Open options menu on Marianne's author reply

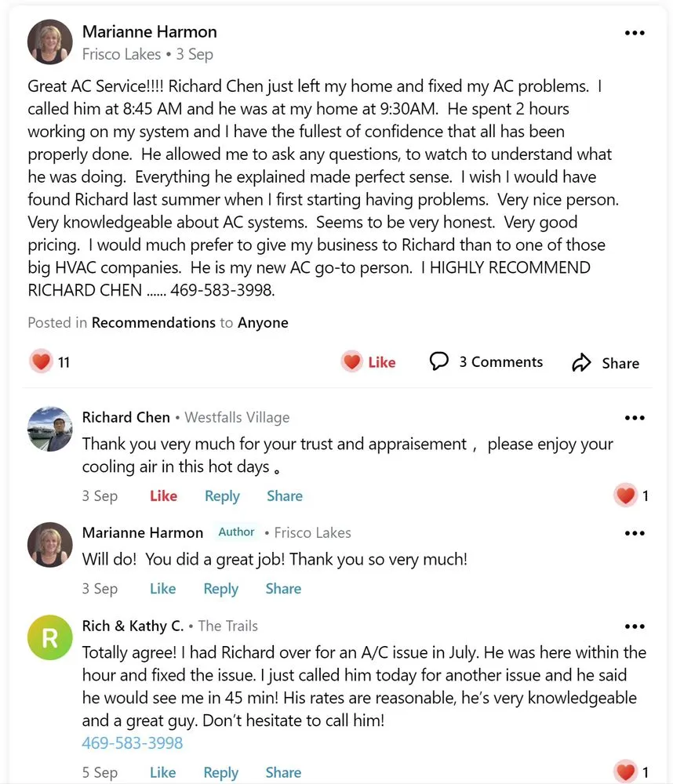pyautogui.click(x=634, y=533)
